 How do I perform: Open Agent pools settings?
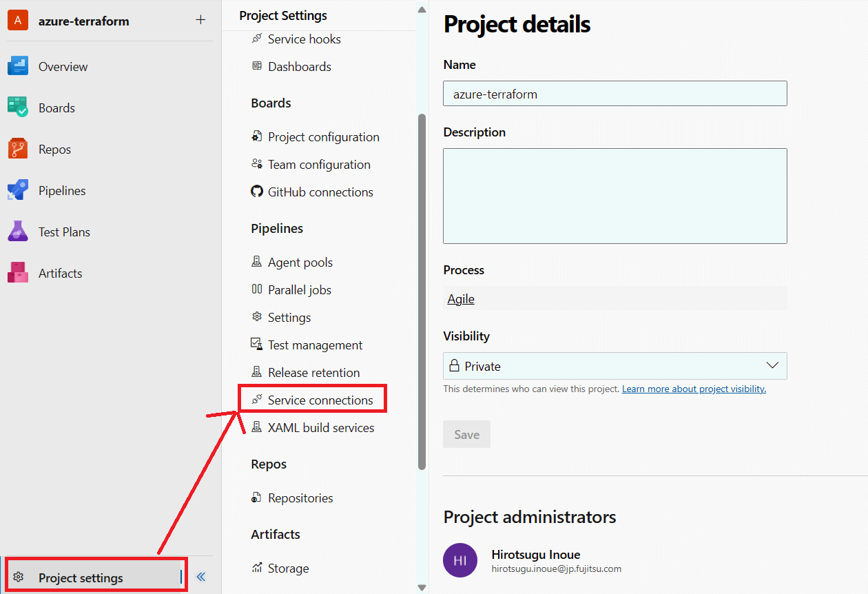(300, 262)
